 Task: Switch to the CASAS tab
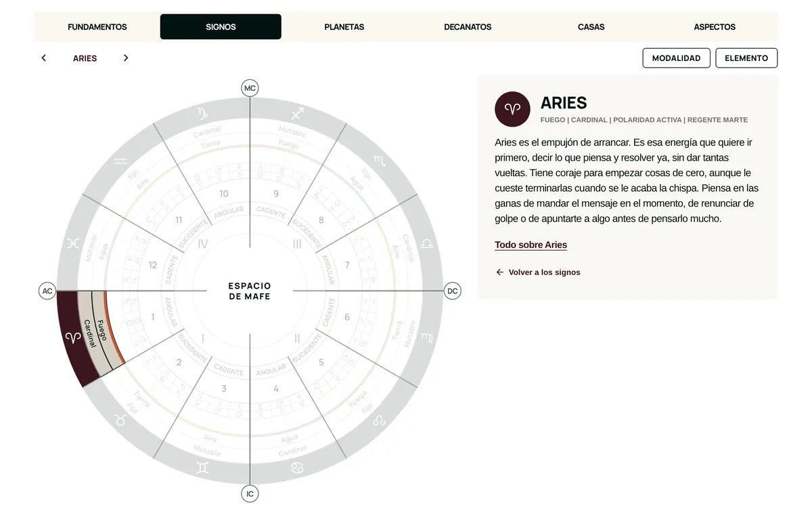591,27
